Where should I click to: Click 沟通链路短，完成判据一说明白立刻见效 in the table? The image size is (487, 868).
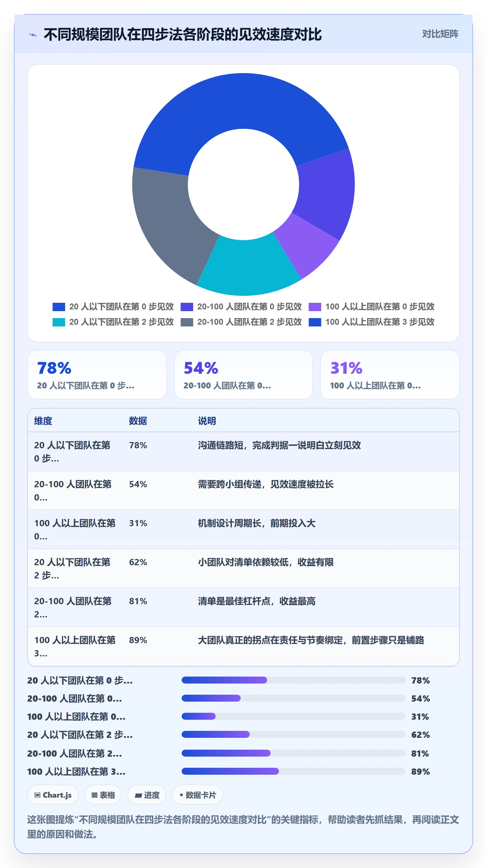click(x=279, y=445)
